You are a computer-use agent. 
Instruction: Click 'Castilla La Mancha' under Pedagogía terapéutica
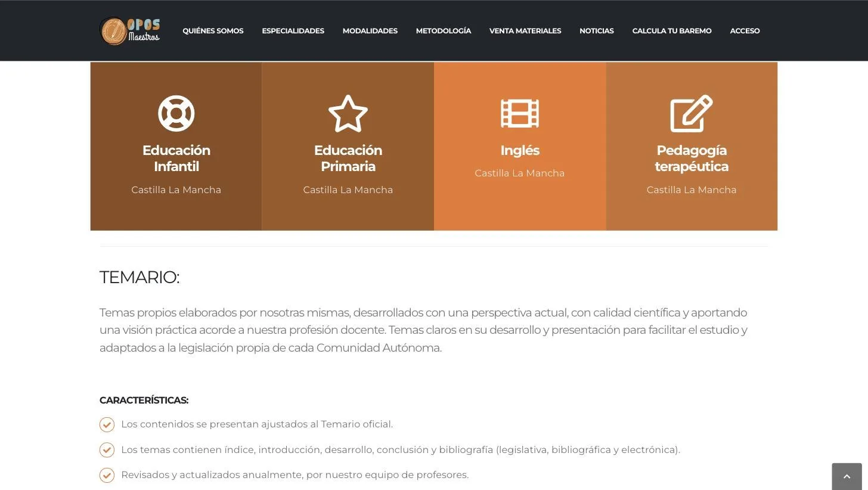pos(692,190)
